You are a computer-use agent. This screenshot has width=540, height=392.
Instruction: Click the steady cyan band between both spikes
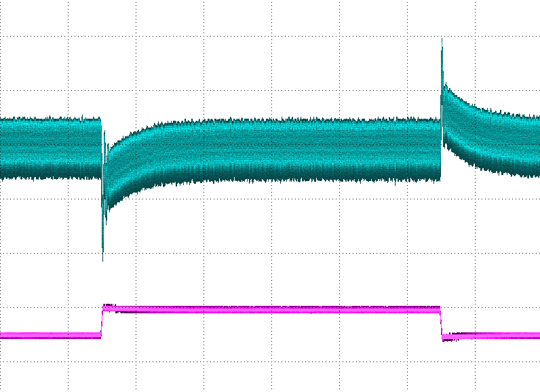[x=305, y=151]
